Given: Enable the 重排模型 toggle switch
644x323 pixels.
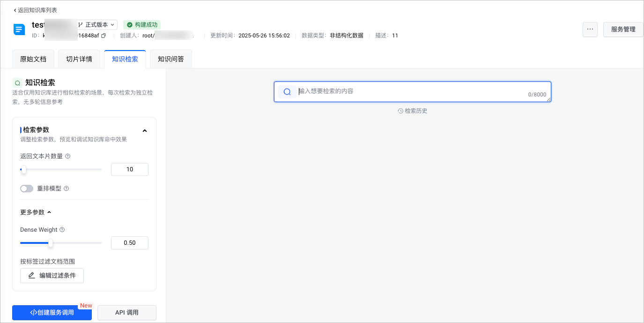Looking at the screenshot, I should 27,189.
